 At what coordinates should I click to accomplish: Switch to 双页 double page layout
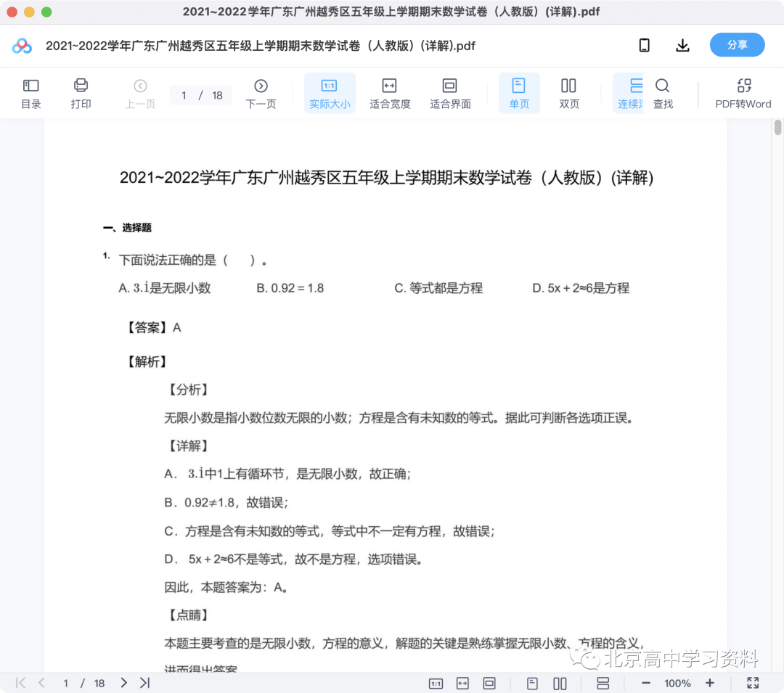coord(568,94)
